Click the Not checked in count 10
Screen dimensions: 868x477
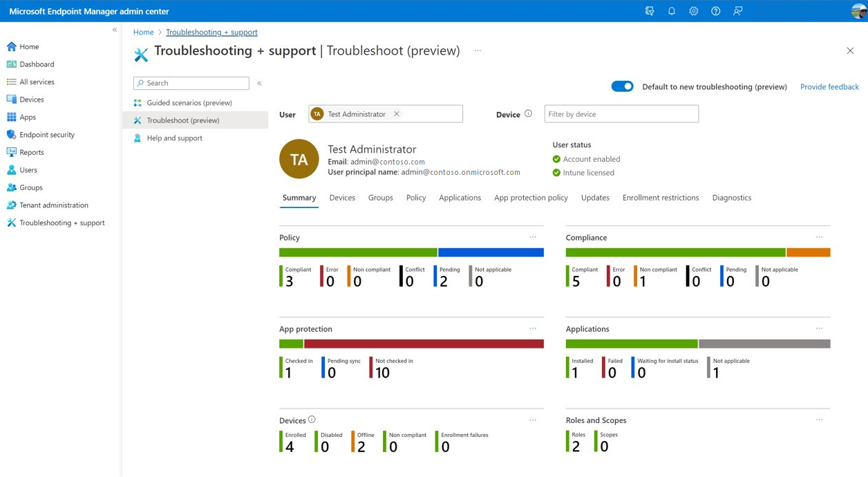382,373
